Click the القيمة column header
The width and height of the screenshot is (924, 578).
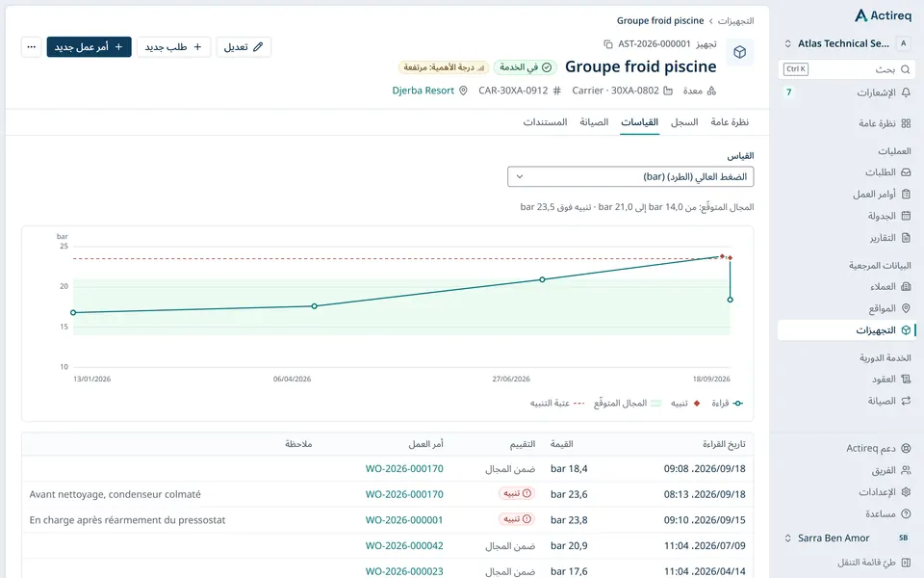point(561,444)
